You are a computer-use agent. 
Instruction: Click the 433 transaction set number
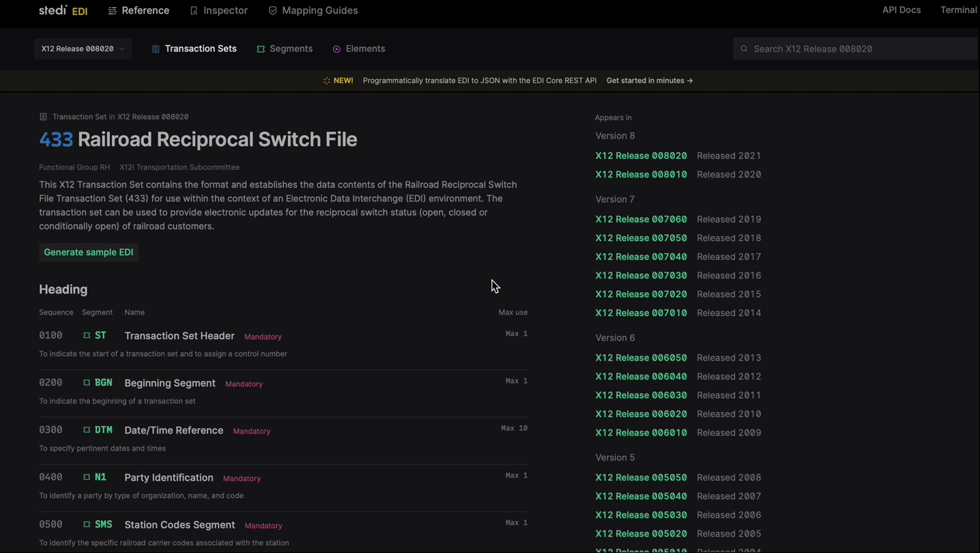[56, 139]
